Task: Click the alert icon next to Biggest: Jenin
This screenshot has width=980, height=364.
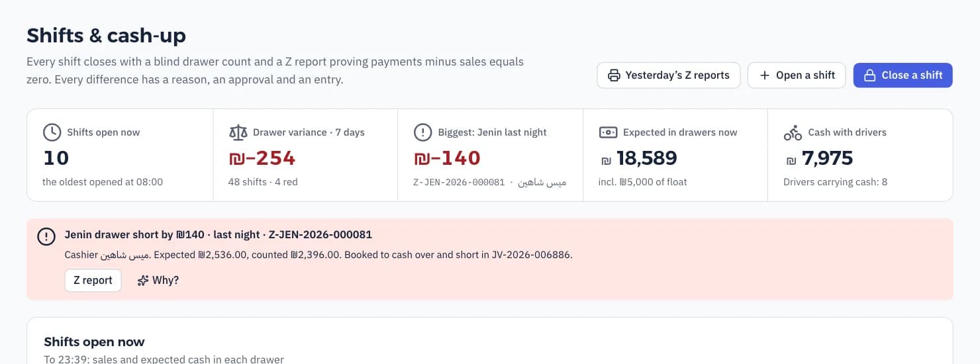Action: (x=422, y=132)
